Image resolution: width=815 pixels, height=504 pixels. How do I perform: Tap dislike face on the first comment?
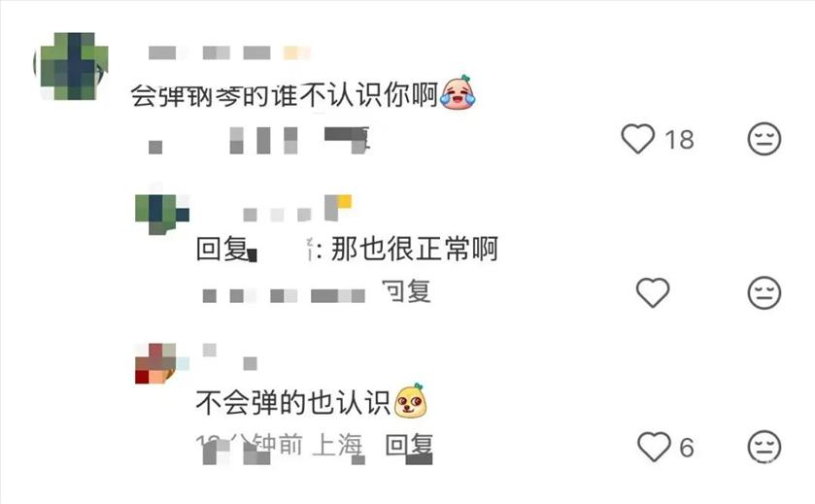coord(764,139)
